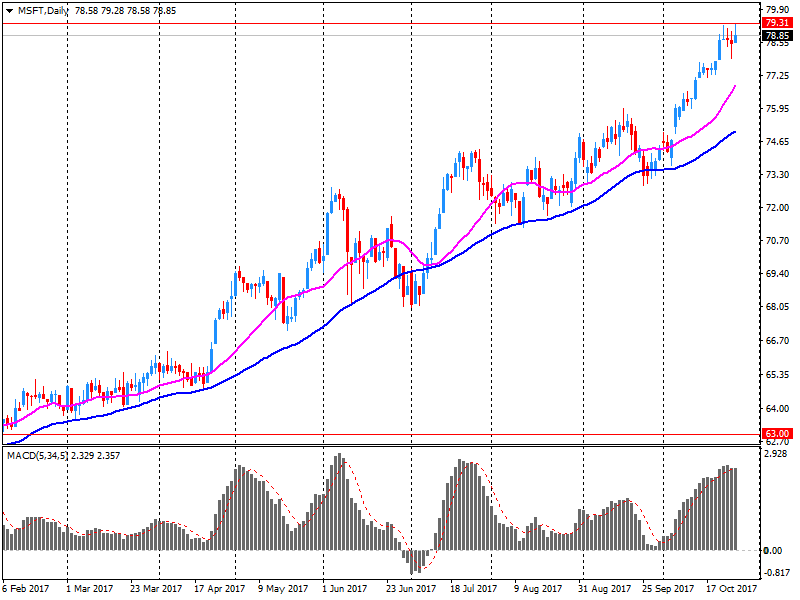Click the MACD(5,34,5) indicator label
This screenshot has width=800, height=600.
pos(37,456)
